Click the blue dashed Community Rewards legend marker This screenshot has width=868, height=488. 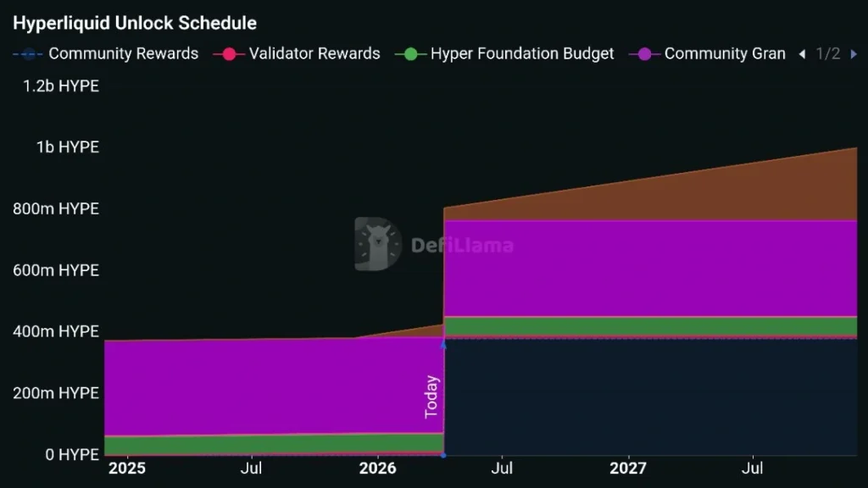click(x=27, y=53)
